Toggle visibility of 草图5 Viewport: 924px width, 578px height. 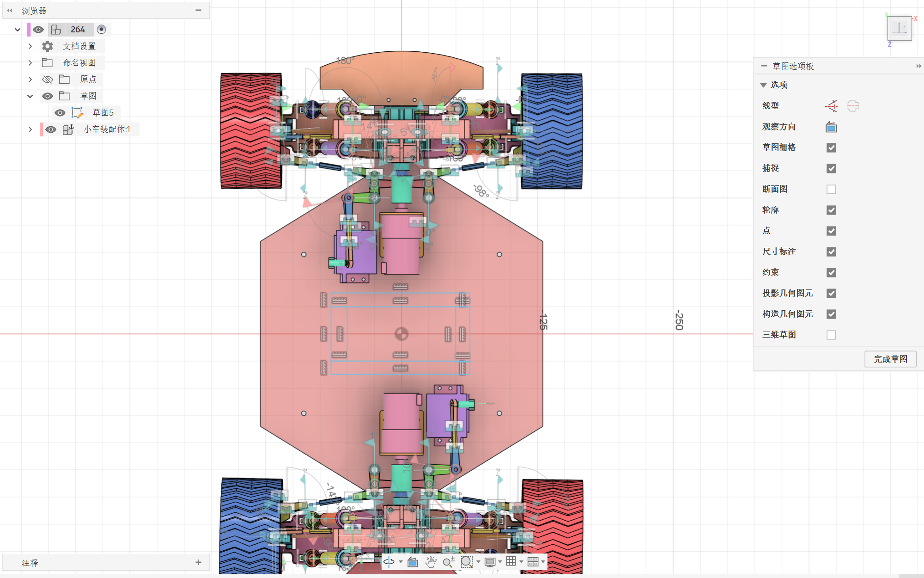coord(60,113)
